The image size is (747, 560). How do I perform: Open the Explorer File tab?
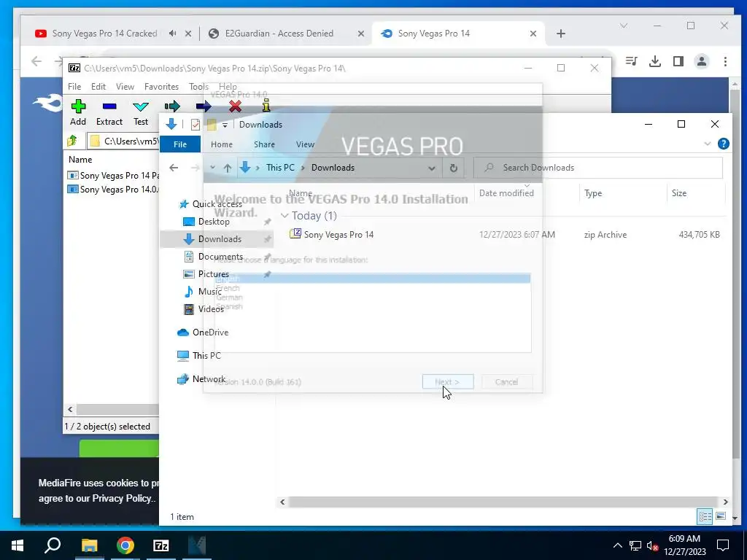coord(180,144)
